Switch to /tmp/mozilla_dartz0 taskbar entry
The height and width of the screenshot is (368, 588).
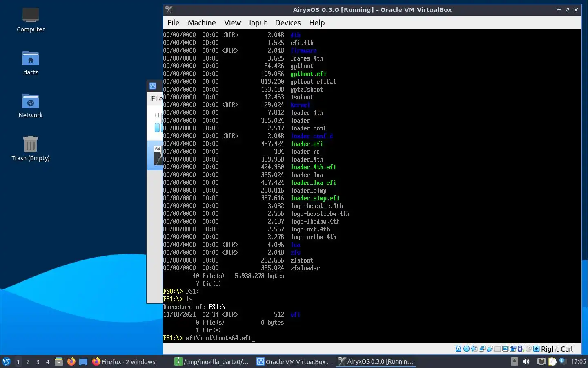click(212, 361)
